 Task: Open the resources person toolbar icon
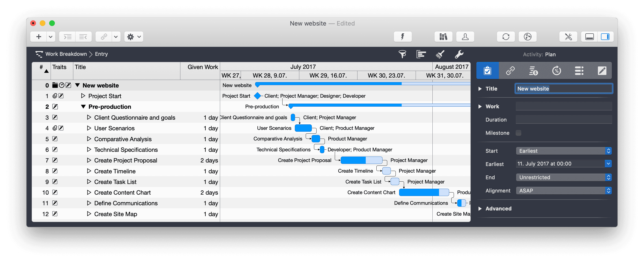tap(465, 37)
